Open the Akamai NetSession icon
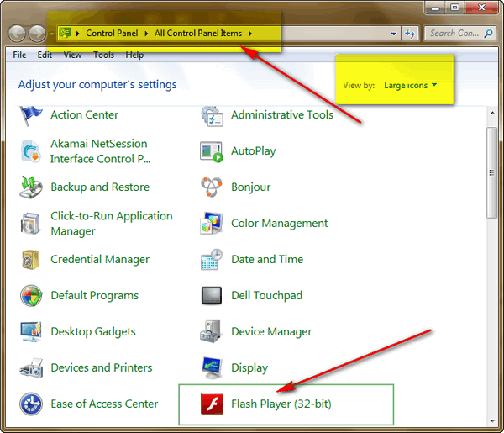The width and height of the screenshot is (504, 433). tap(31, 151)
